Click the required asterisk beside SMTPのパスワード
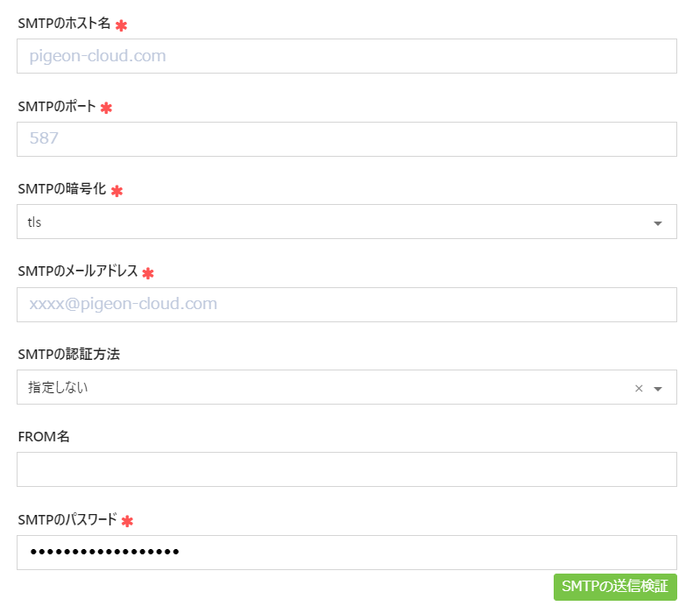700x613 pixels. (x=127, y=521)
